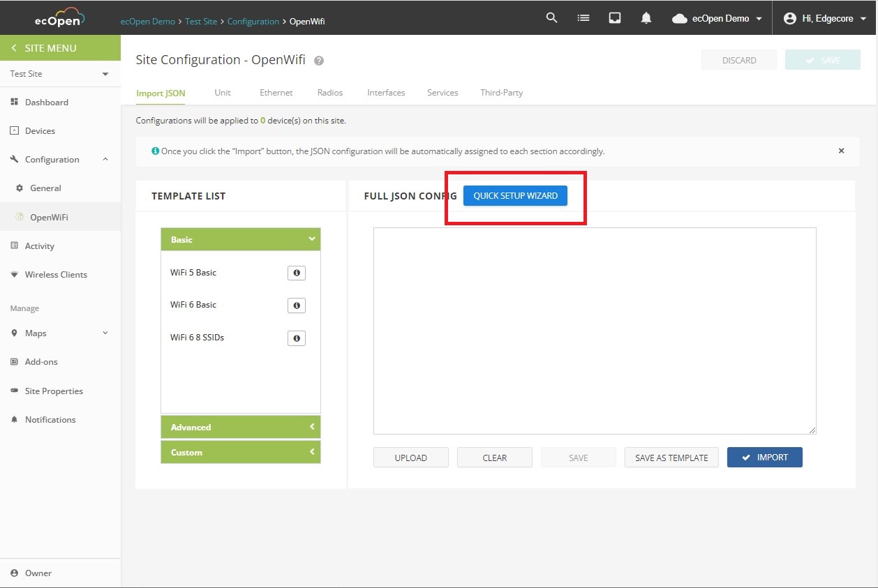Click the General gear icon

pyautogui.click(x=20, y=188)
